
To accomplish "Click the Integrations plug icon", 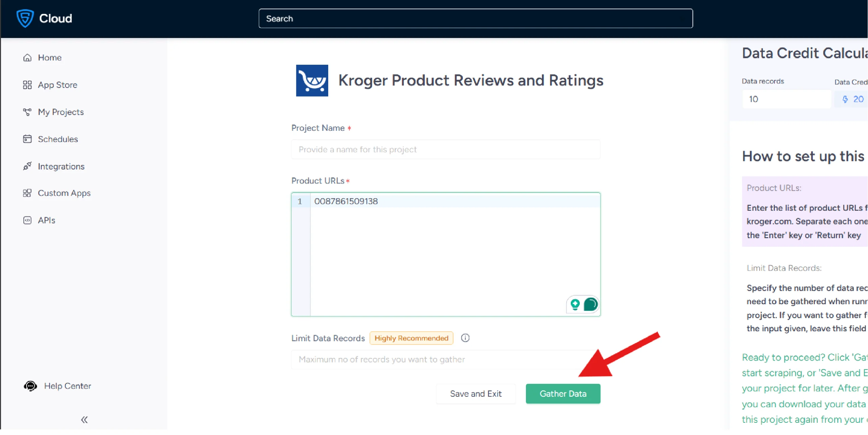I will click(x=27, y=166).
